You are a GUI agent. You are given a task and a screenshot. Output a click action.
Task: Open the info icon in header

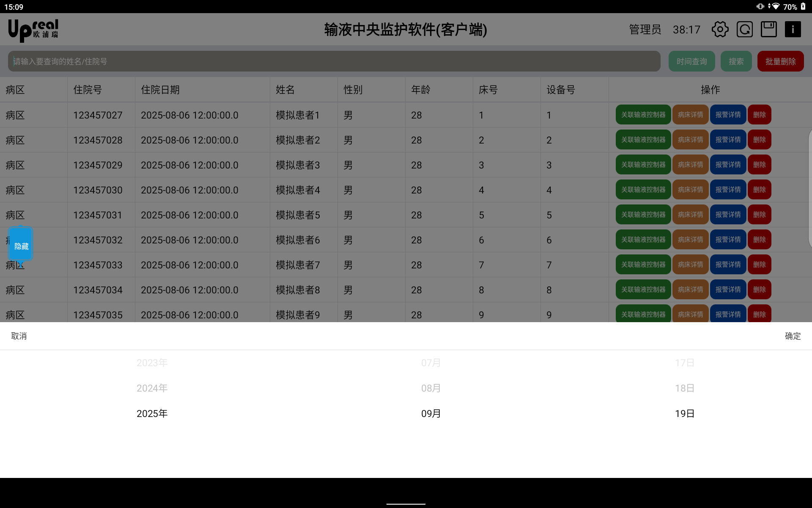793,30
